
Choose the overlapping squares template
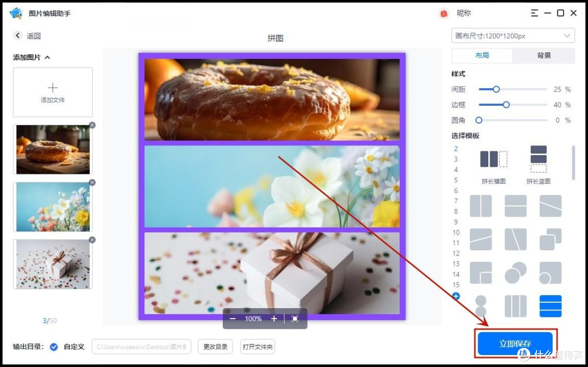coord(550,239)
